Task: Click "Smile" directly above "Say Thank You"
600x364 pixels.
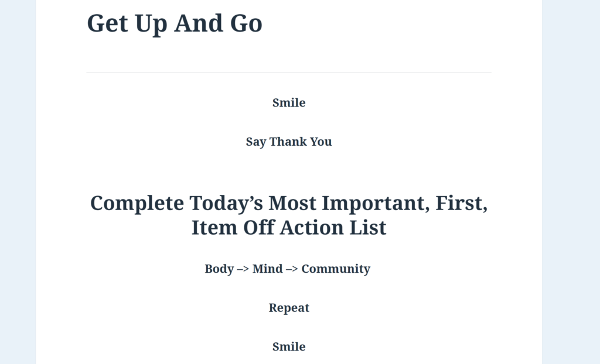Action: 289,103
